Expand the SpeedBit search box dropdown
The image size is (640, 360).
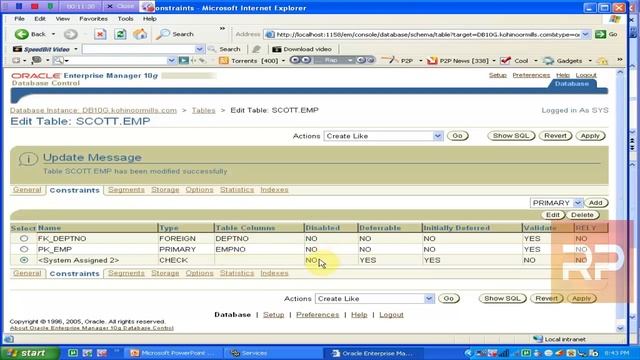click(x=199, y=49)
